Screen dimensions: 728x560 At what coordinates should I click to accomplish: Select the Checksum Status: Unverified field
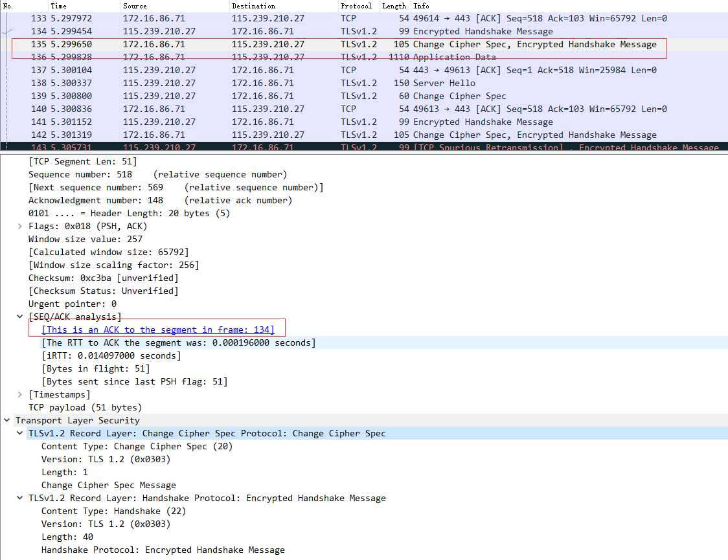tap(104, 291)
